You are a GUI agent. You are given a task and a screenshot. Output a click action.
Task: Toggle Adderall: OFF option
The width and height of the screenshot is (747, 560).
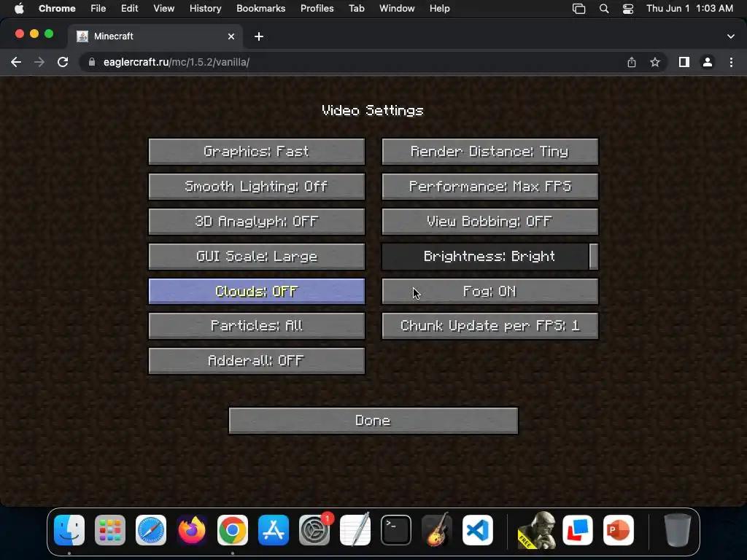pyautogui.click(x=257, y=360)
